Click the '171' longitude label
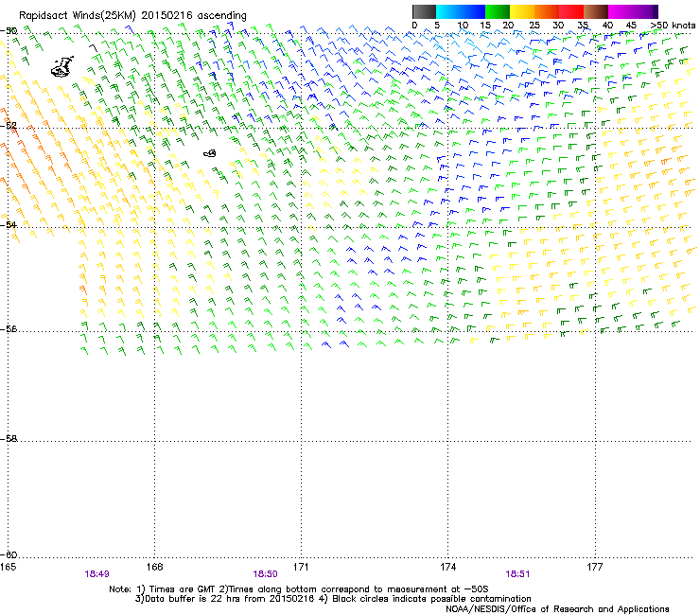This screenshot has height=615, width=700. tap(301, 567)
